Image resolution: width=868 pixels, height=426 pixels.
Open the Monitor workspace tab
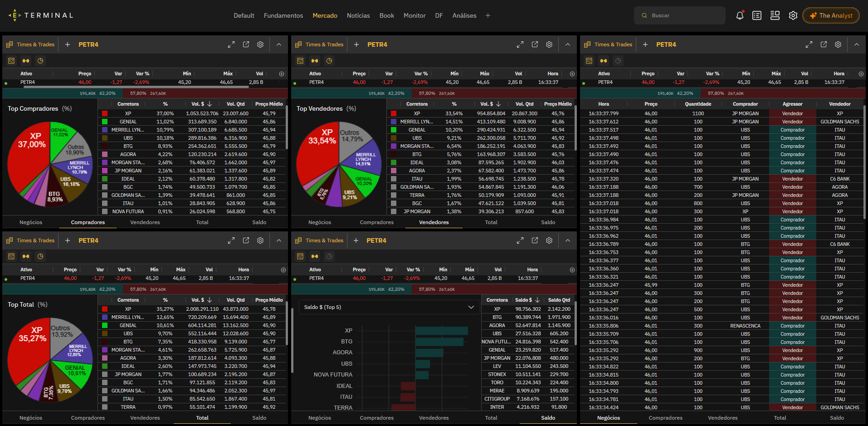pyautogui.click(x=414, y=15)
